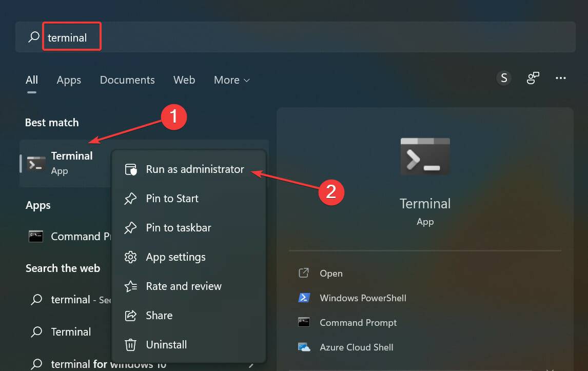Screen dimensions: 588x371
Task: Click the terminal See web results suggestion
Action: pos(72,300)
